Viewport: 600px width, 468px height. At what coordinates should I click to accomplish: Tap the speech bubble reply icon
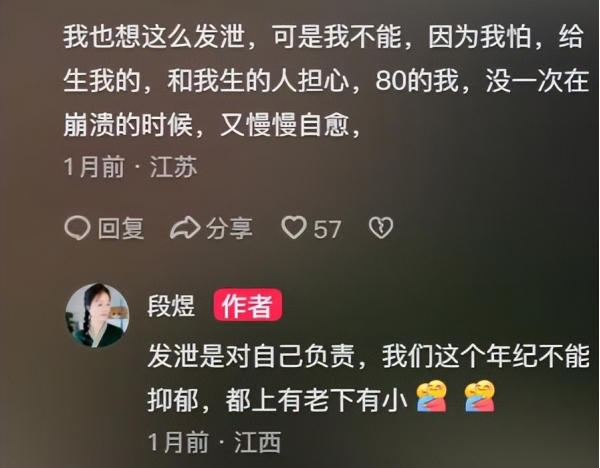[77, 228]
